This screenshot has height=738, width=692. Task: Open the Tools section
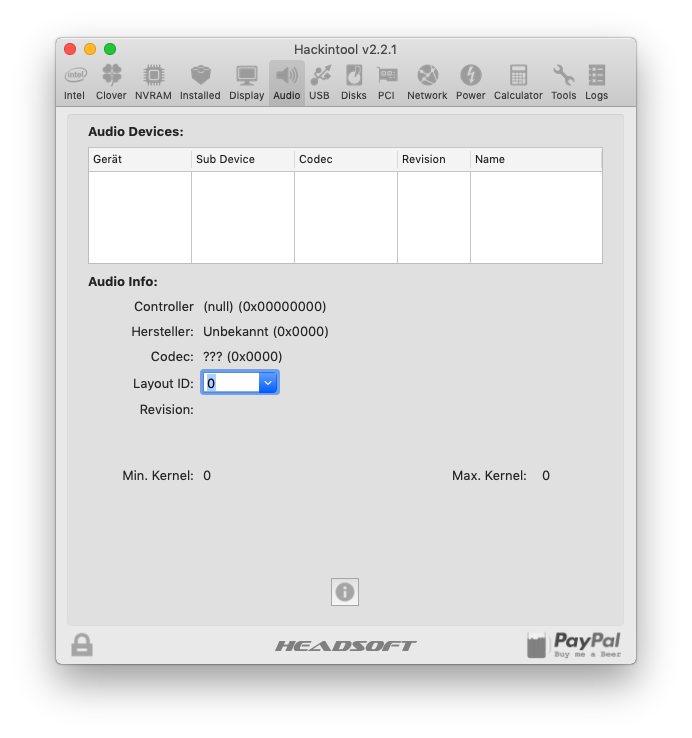pyautogui.click(x=563, y=83)
